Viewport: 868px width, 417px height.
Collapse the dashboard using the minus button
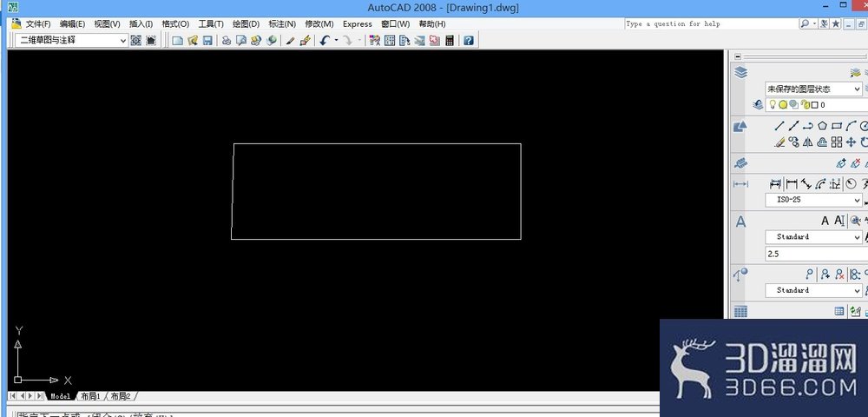737,56
